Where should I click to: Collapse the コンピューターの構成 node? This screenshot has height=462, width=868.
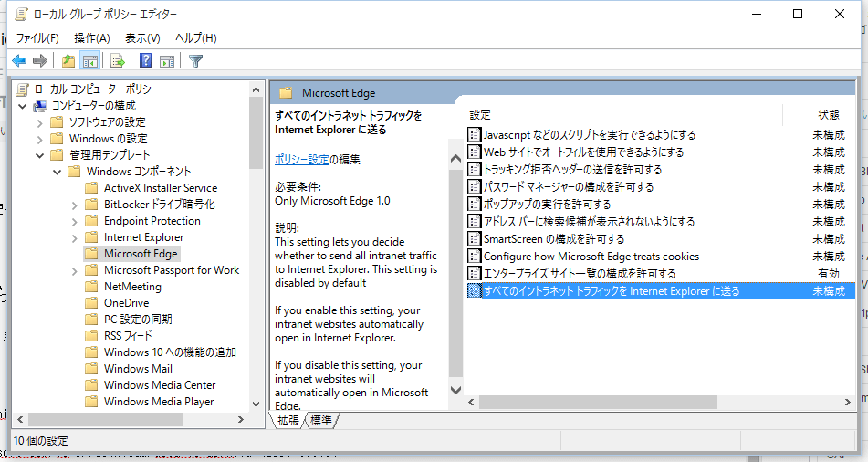(23, 106)
